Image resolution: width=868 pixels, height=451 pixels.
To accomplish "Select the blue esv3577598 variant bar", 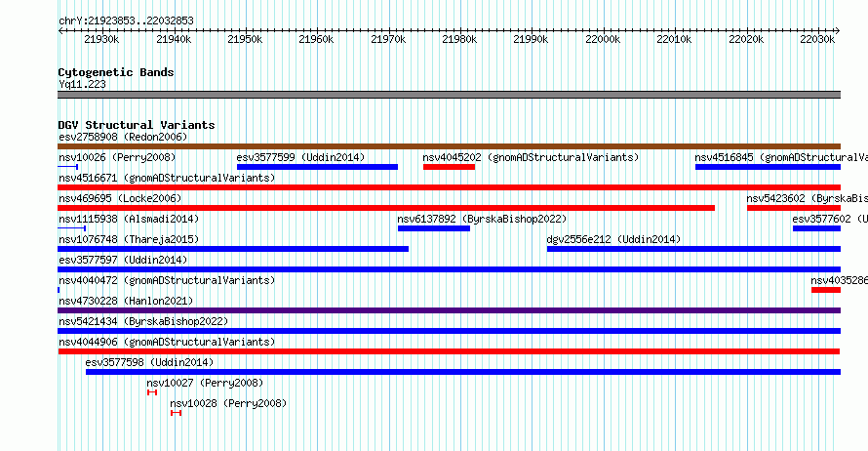I will coord(463,372).
